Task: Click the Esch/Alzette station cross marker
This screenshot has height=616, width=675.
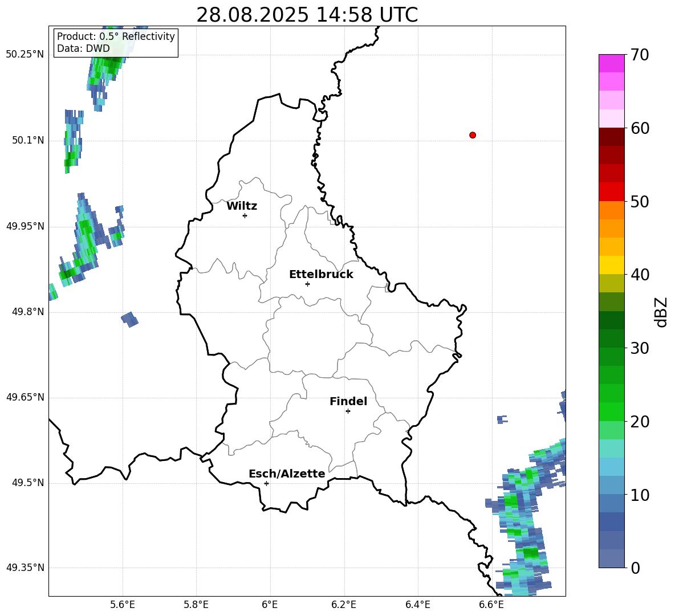Action: [266, 483]
